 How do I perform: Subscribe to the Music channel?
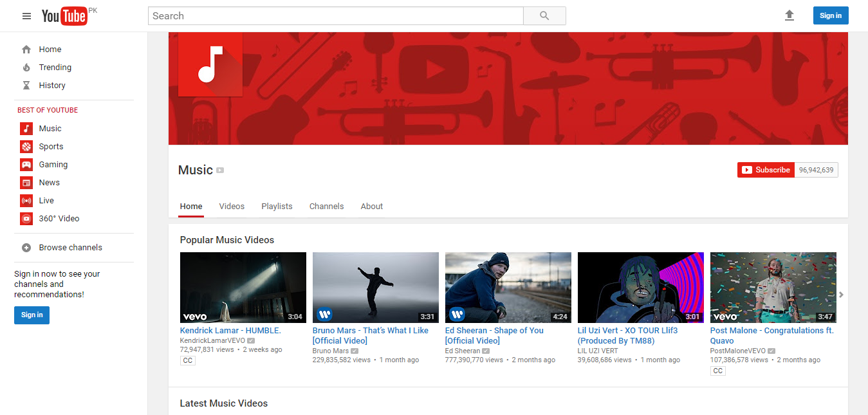tap(766, 170)
